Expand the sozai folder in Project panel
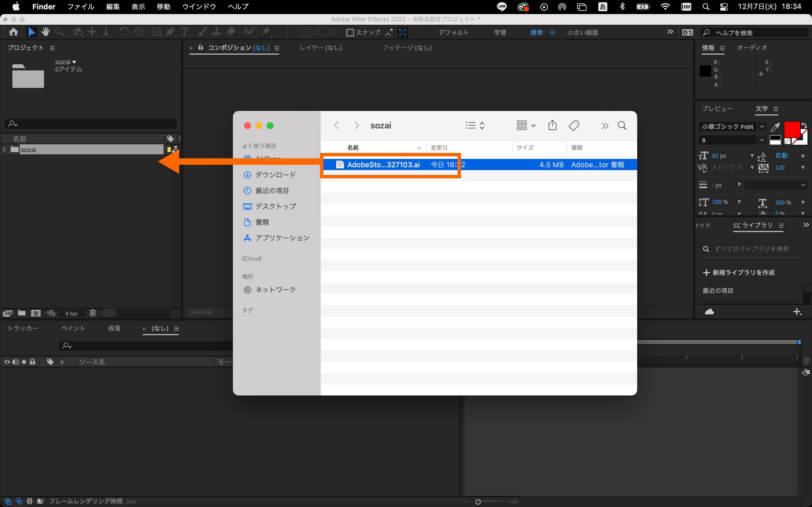 (4, 150)
